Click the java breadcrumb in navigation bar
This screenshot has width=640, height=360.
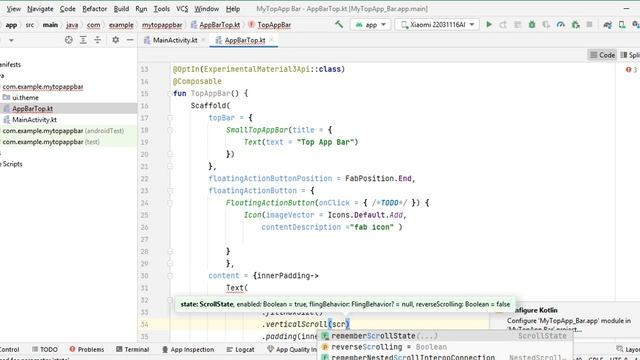(72, 25)
